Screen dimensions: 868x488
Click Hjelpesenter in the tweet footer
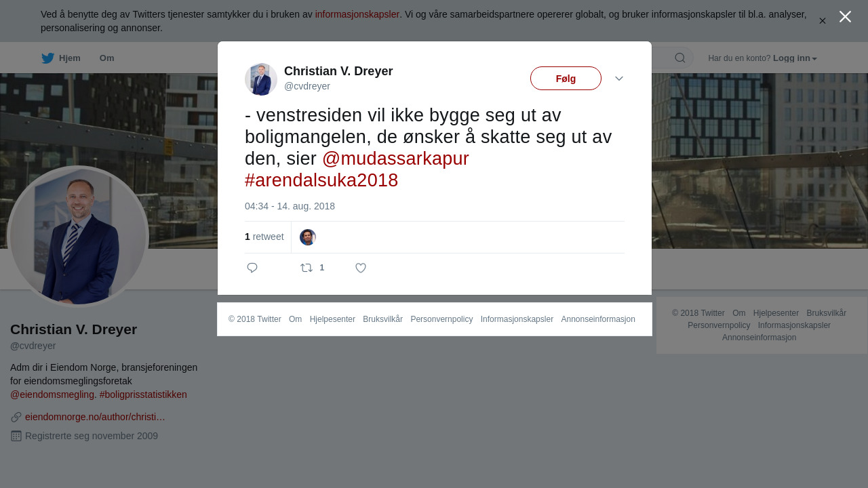(332, 319)
